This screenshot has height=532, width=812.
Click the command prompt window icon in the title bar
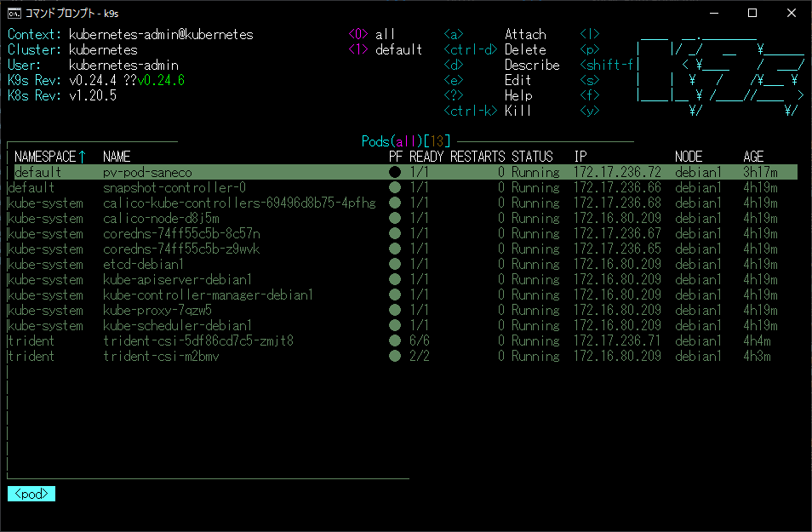pyautogui.click(x=14, y=13)
